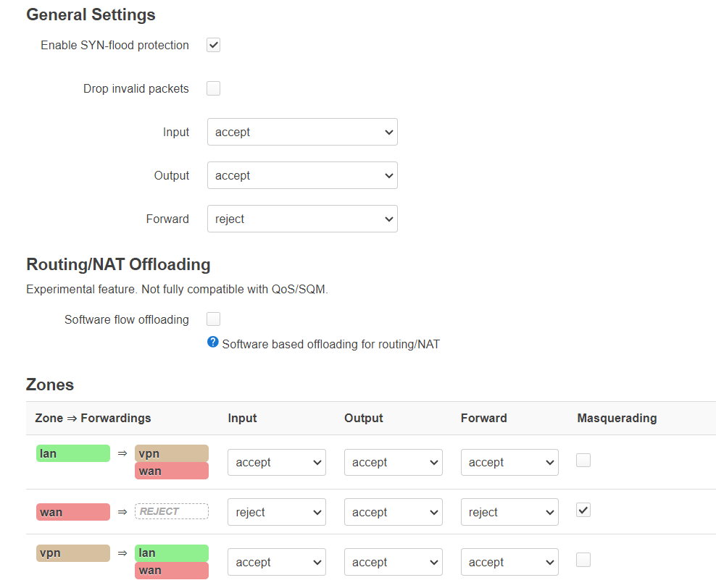This screenshot has width=716, height=588.
Task: Open the vpn zone Output policy dropdown
Action: (394, 562)
